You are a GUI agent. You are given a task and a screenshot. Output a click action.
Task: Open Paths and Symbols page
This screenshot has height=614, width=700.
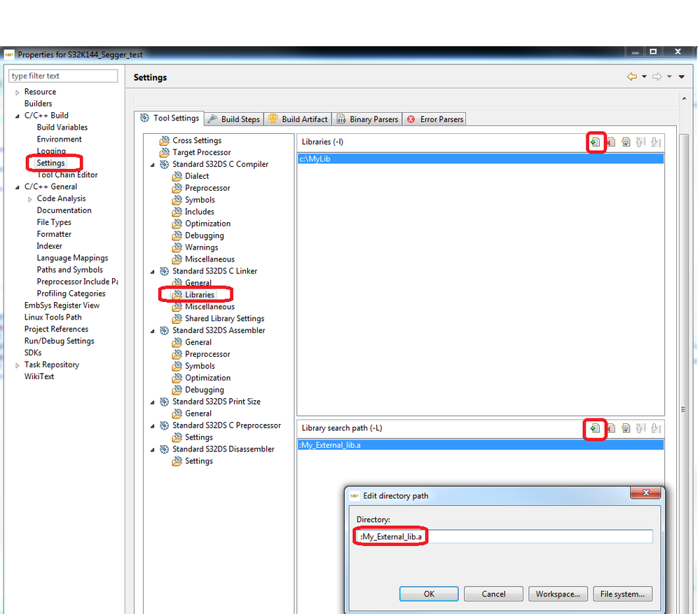(x=69, y=270)
